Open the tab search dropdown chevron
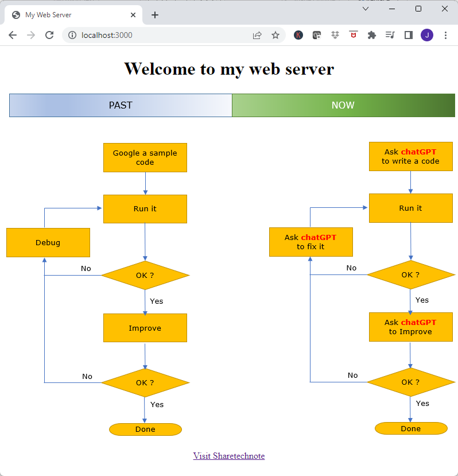 (x=366, y=9)
